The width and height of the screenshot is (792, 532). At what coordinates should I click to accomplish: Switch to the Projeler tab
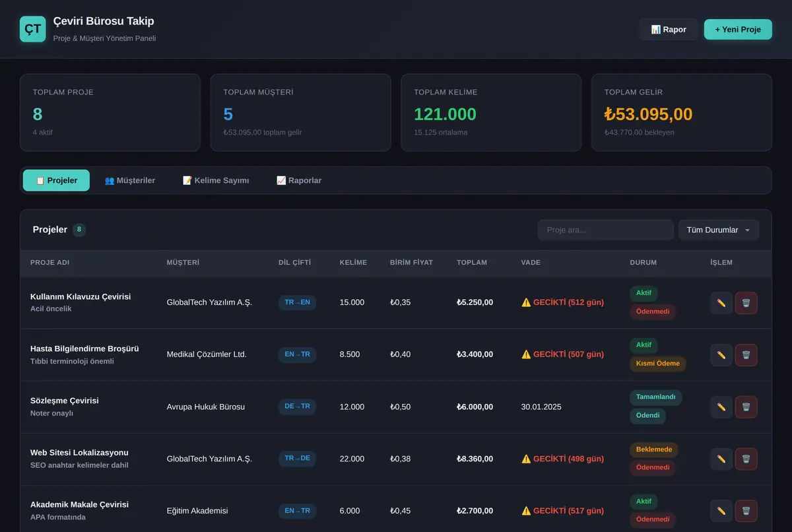[56, 180]
